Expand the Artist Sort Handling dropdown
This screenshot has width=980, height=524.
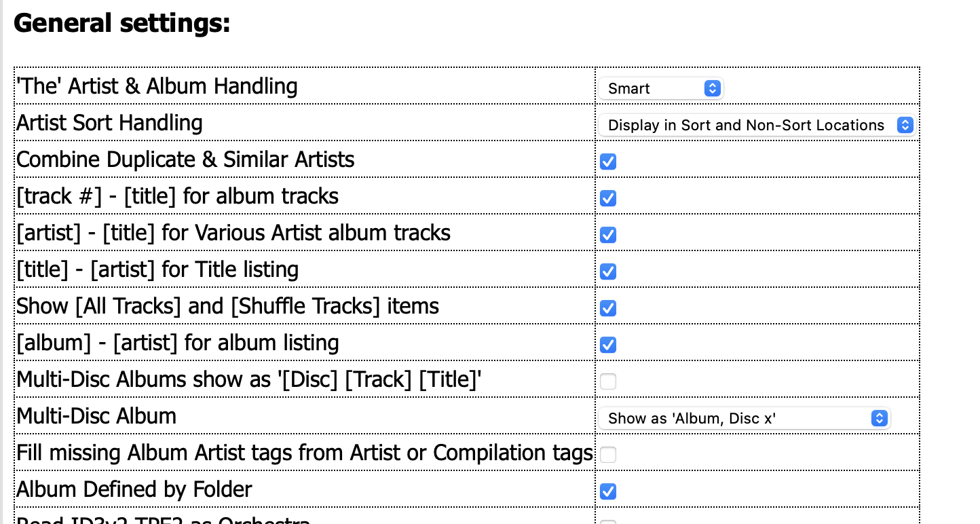coord(755,125)
